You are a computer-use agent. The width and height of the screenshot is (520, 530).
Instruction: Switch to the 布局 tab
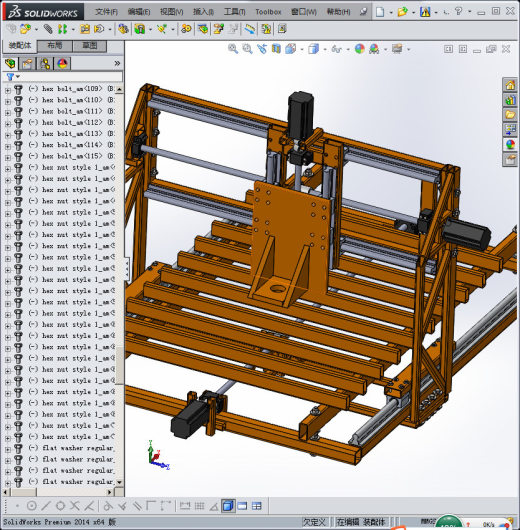point(54,45)
